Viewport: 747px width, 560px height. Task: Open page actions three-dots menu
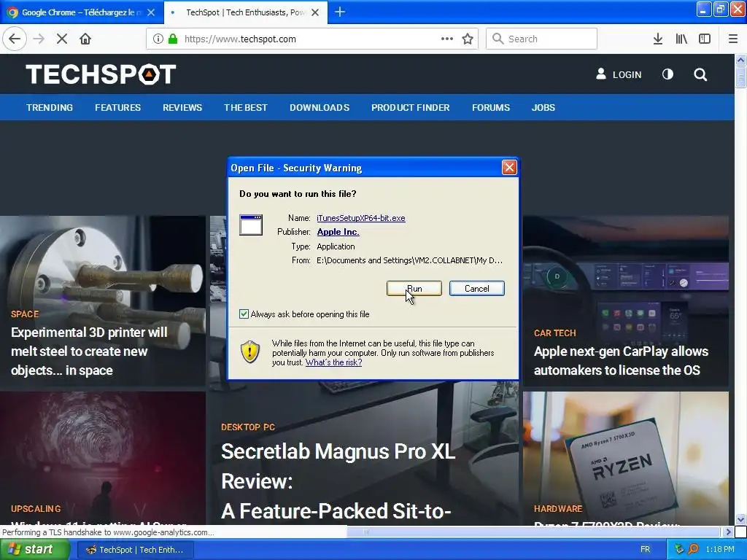447,39
